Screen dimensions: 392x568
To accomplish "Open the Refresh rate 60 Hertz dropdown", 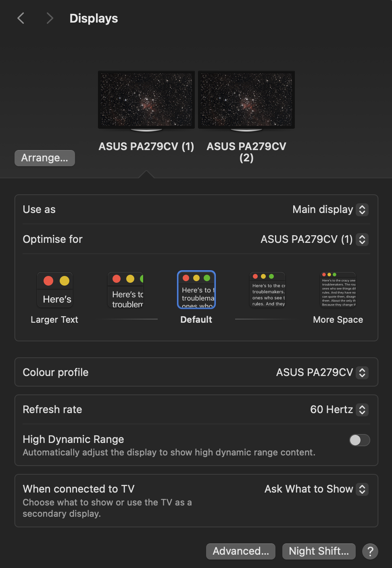I will click(x=339, y=409).
